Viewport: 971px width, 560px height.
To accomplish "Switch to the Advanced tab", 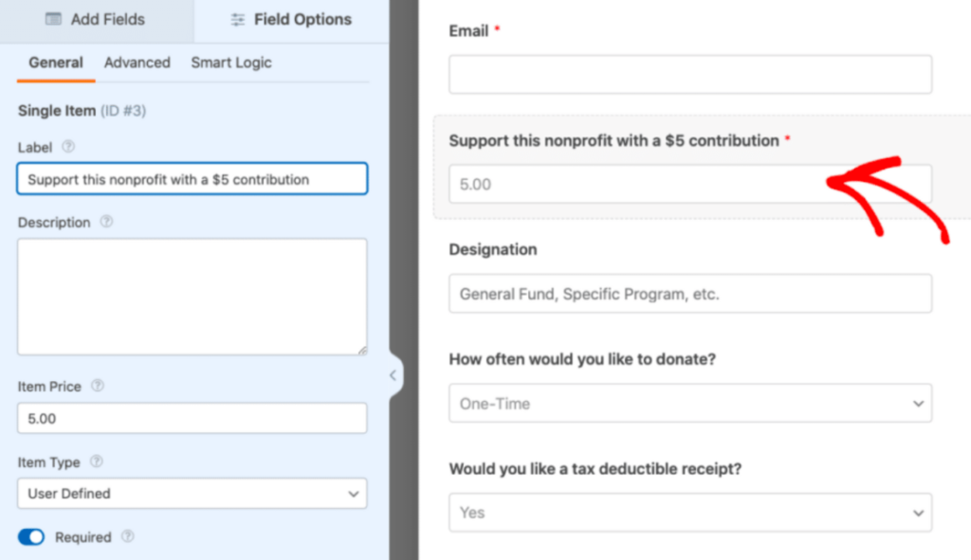I will tap(137, 63).
